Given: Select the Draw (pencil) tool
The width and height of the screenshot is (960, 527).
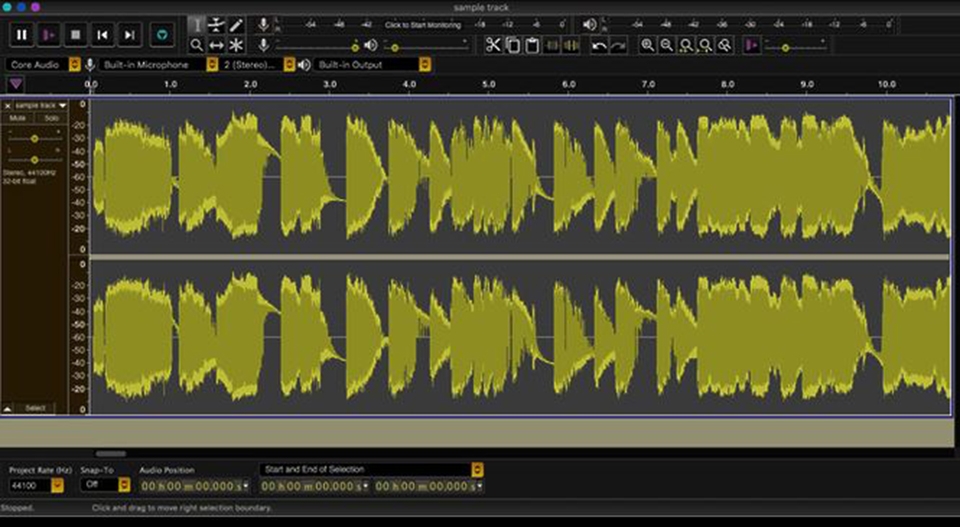Looking at the screenshot, I should coord(237,24).
